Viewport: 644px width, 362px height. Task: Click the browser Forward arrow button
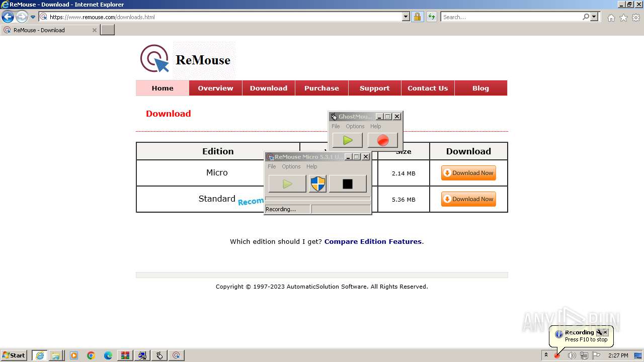(22, 17)
